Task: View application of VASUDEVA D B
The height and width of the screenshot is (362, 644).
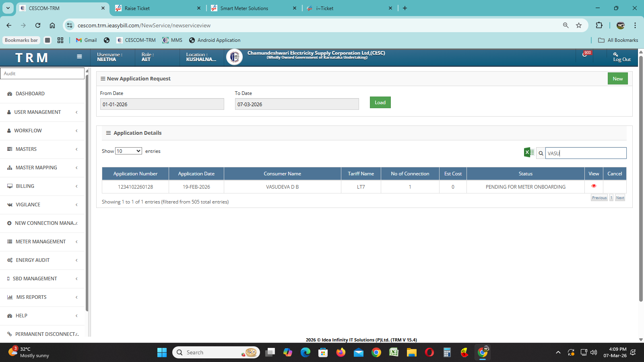Action: click(x=594, y=186)
